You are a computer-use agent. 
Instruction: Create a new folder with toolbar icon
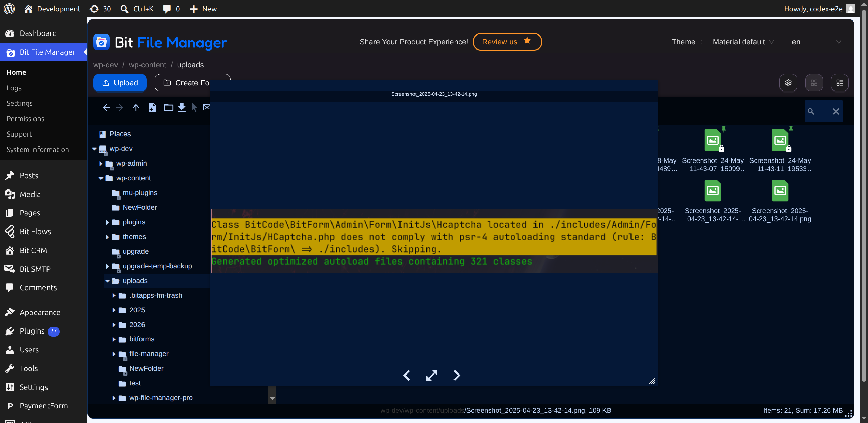[168, 108]
